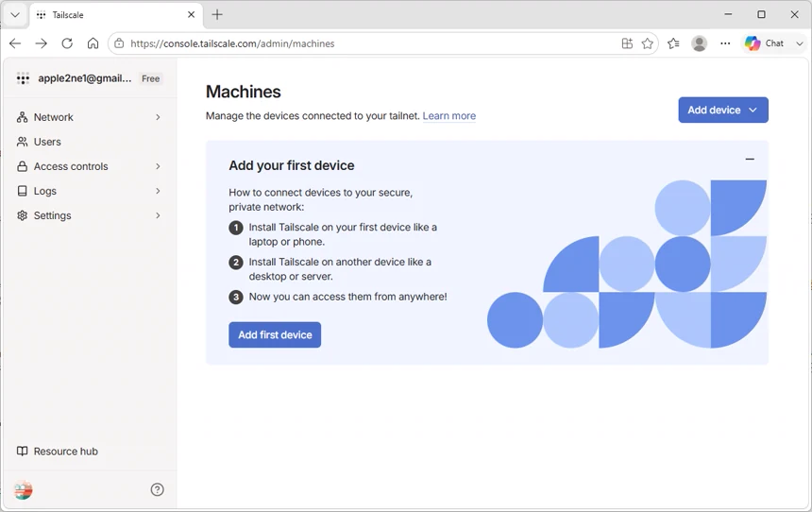Click the Machines page heading
The image size is (812, 512).
coord(244,92)
